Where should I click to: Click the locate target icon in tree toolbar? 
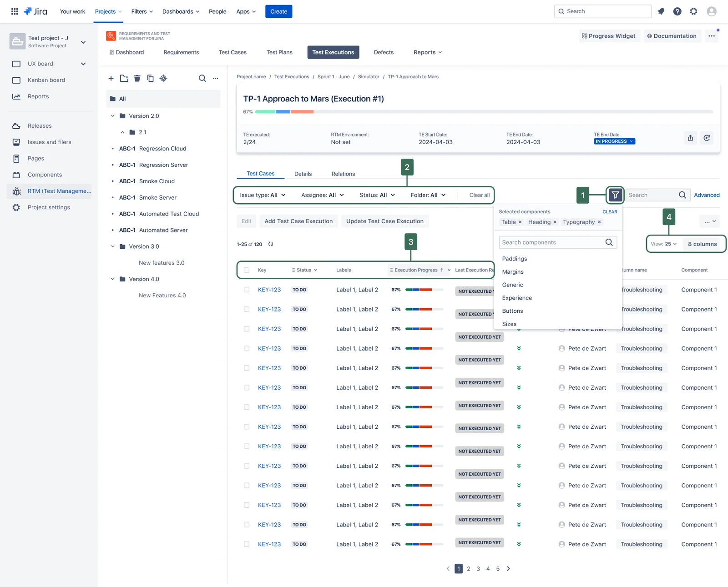[163, 78]
